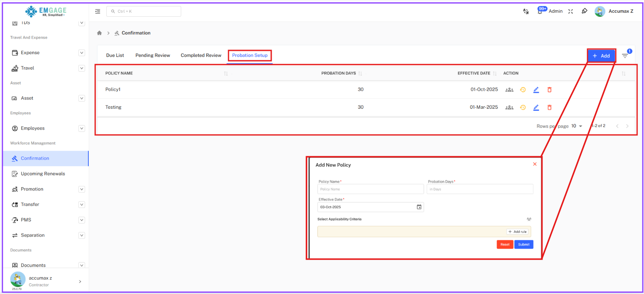Open assigned employees icon for Testing row
Viewport: 644px width, 294px height.
[x=509, y=108]
